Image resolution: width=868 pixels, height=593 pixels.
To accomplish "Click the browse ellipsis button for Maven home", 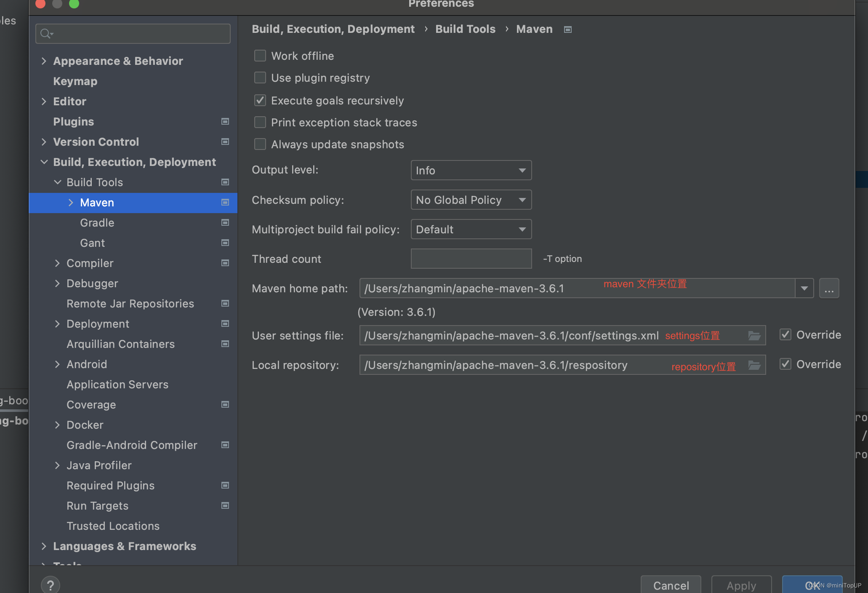I will pos(829,288).
